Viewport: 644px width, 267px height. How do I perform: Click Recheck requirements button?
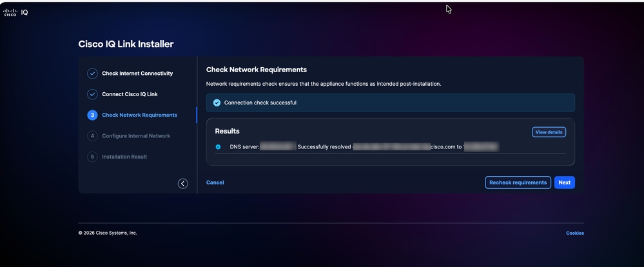click(x=518, y=183)
